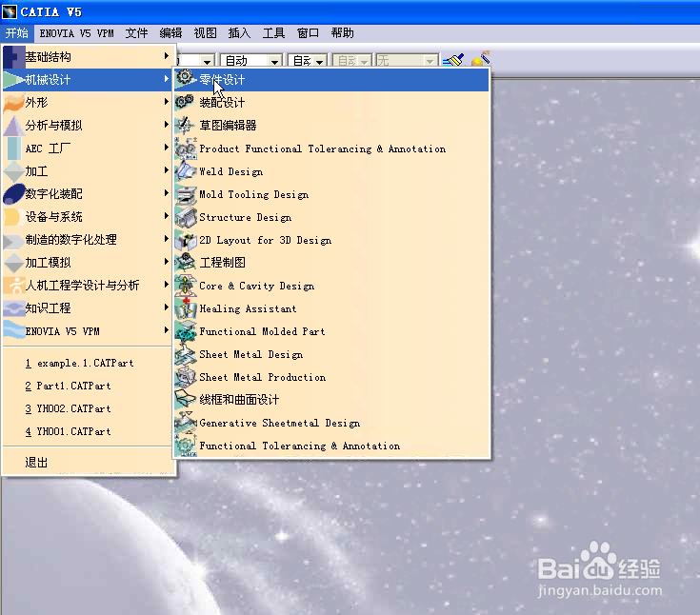Click the 数字化装配 dark ellipse icon

13,193
